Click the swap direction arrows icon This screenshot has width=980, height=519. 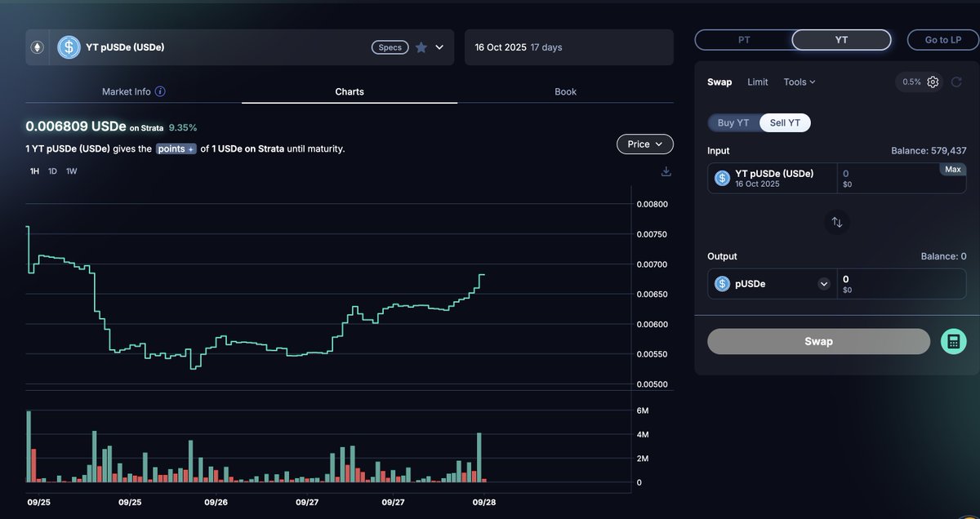836,222
